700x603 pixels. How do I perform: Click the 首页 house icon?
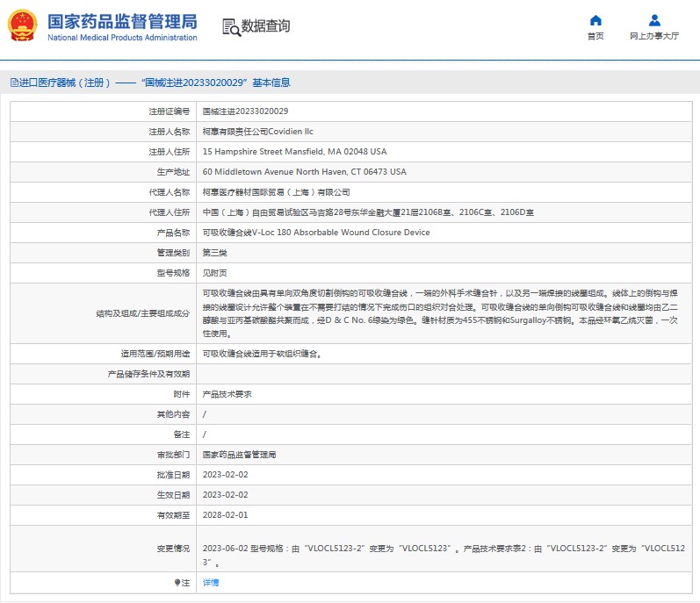pos(595,20)
